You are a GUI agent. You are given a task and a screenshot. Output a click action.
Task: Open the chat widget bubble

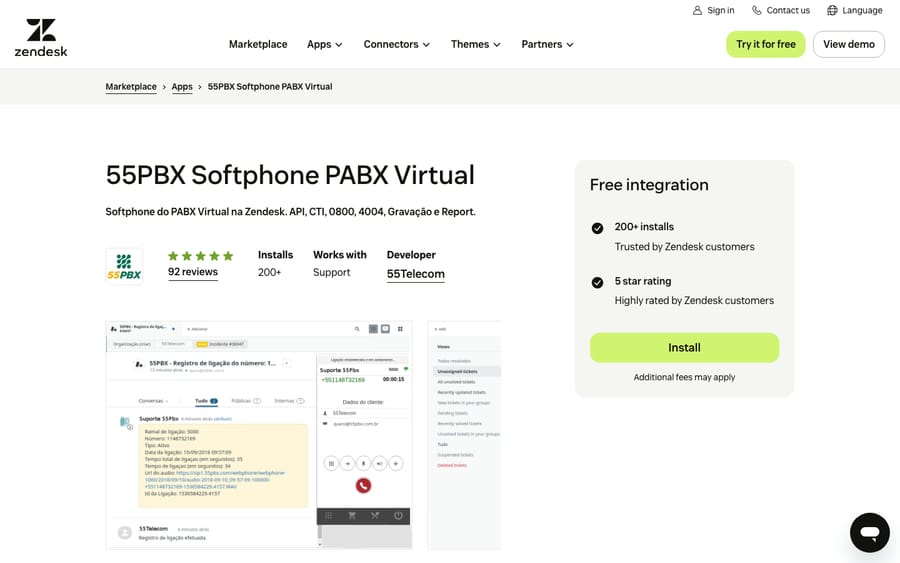coord(870,533)
